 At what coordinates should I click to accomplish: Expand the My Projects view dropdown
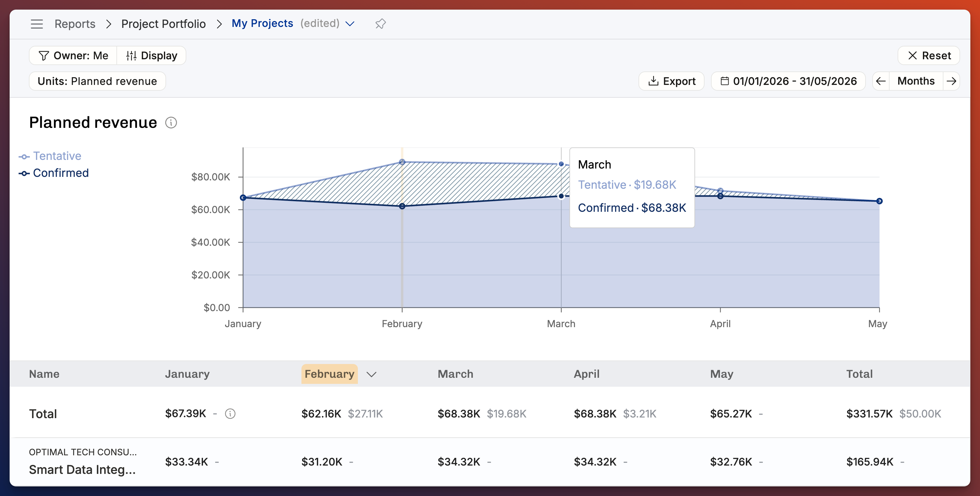pos(350,24)
